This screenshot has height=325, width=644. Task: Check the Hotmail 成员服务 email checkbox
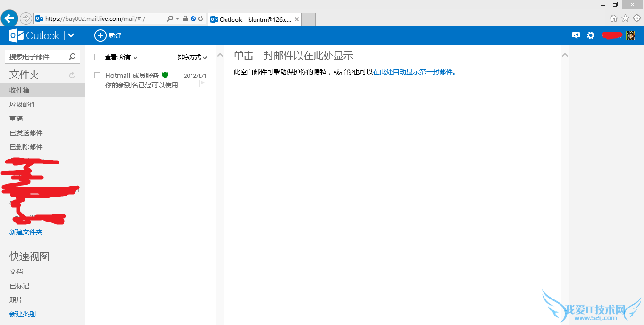coord(98,76)
